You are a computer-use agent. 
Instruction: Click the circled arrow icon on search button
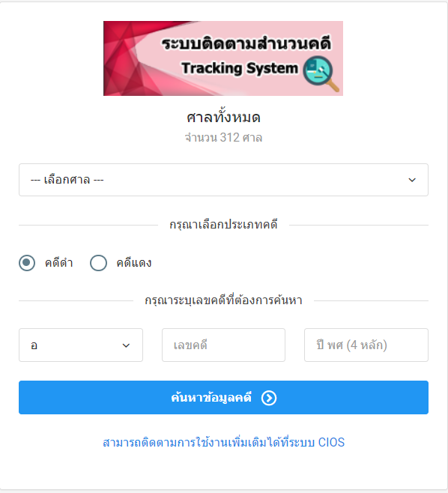pyautogui.click(x=269, y=398)
